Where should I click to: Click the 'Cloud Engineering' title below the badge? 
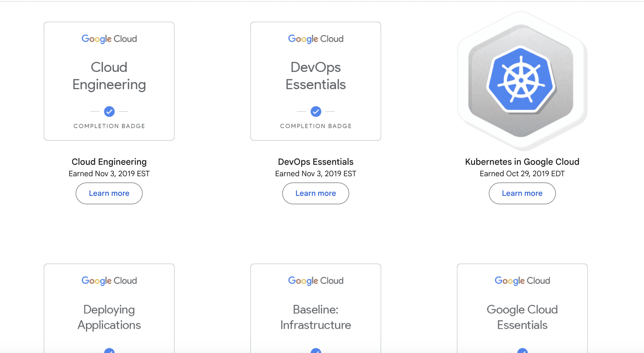click(109, 162)
